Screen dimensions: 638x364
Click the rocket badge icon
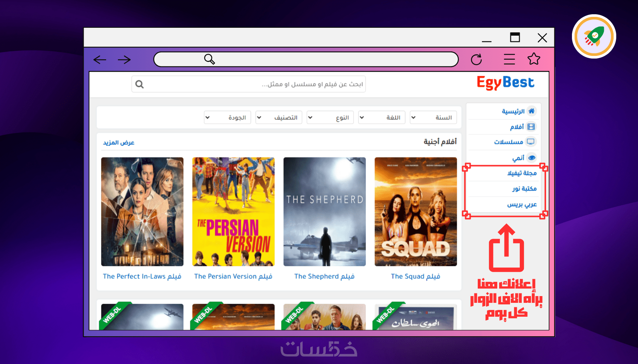coord(594,36)
